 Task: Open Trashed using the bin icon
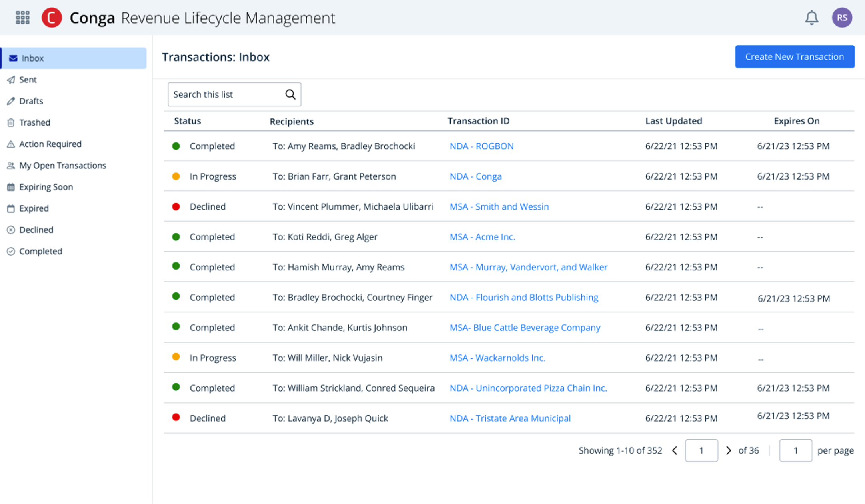[x=11, y=122]
